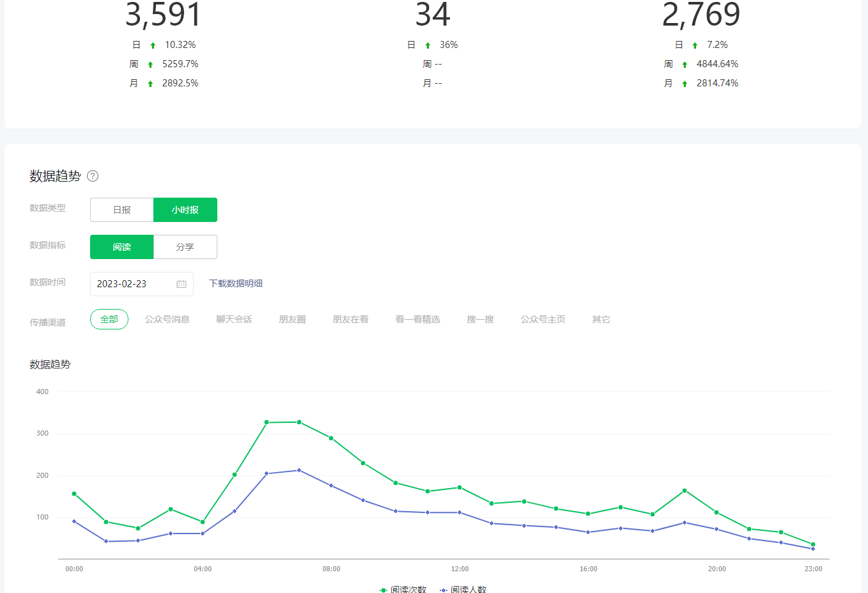This screenshot has height=593, width=868.
Task: Filter by 看一看精选 channel
Action: (x=417, y=319)
